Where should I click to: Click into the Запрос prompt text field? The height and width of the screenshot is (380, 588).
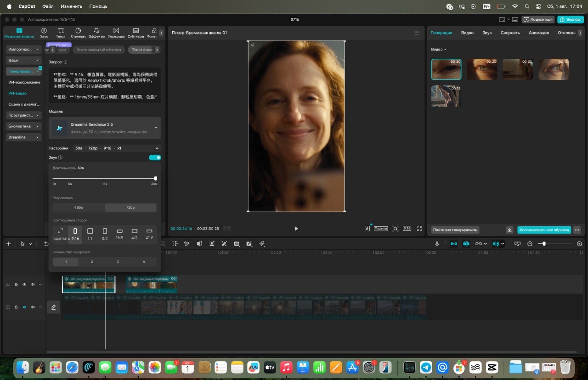(105, 85)
